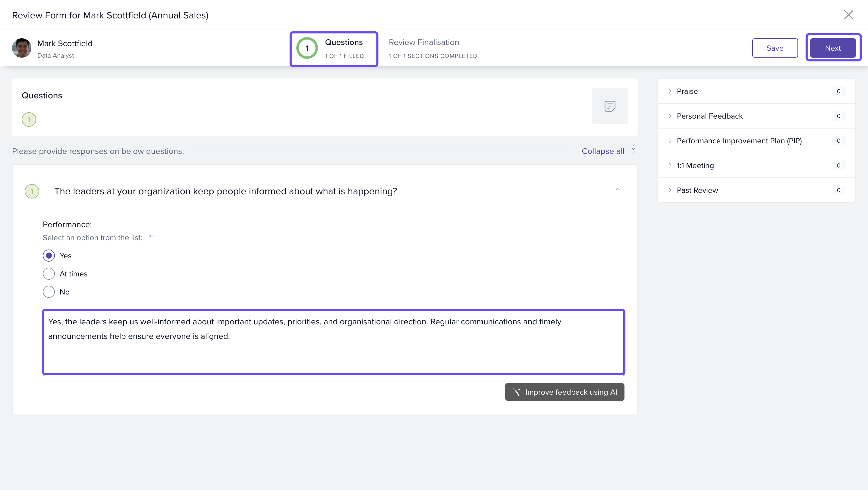
Task: Select the No radio option
Action: coord(49,292)
